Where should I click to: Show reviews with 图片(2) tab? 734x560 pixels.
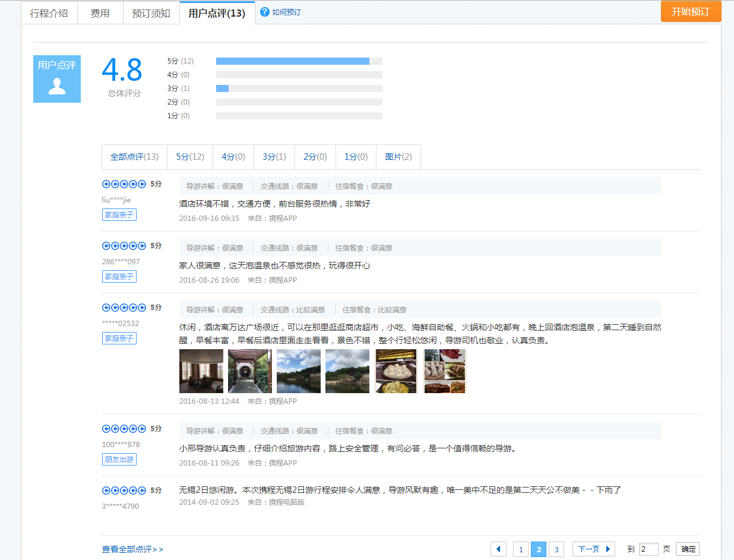point(398,157)
